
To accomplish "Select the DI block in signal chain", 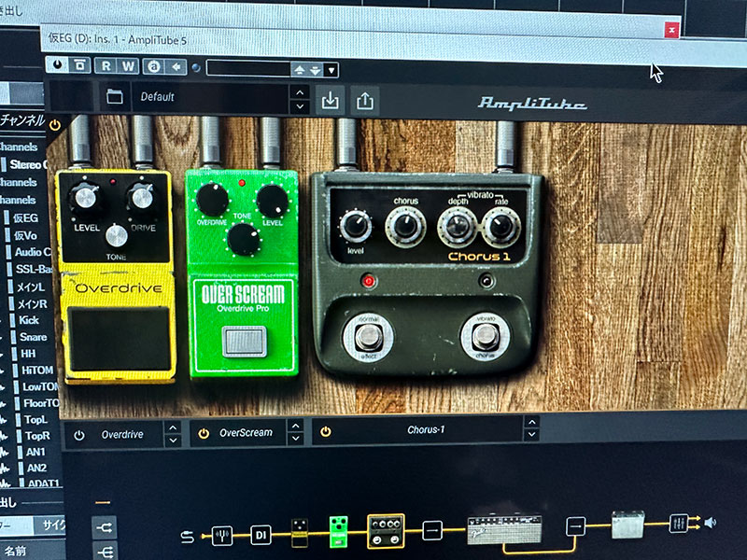I will pos(261,535).
